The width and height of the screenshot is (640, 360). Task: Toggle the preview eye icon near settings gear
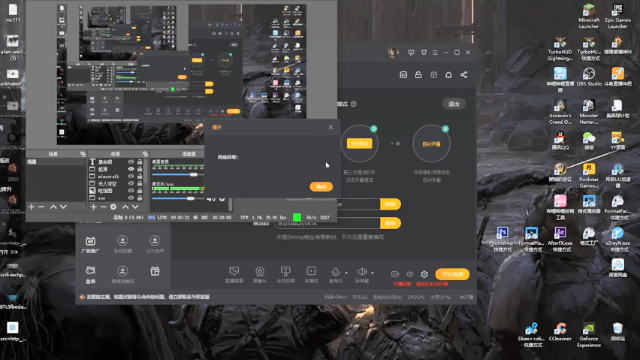pos(410,274)
